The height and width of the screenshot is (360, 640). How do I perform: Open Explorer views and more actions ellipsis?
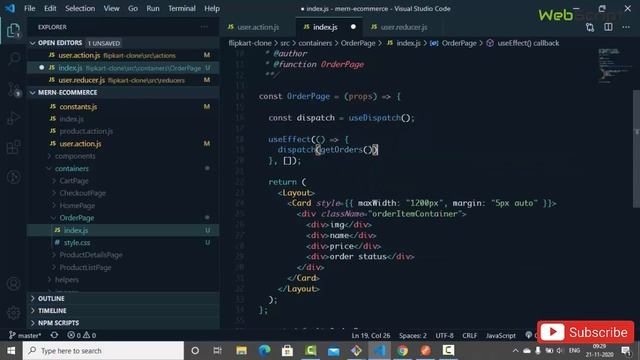[204, 27]
